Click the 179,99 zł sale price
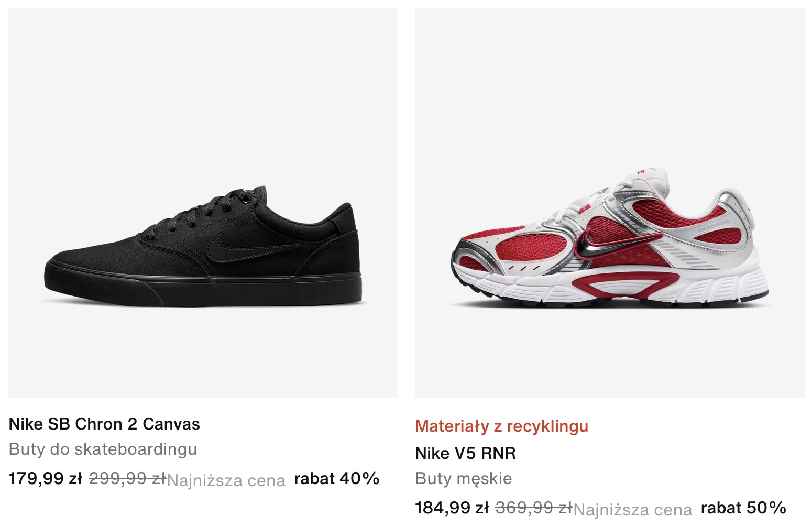812x527 pixels. point(46,478)
